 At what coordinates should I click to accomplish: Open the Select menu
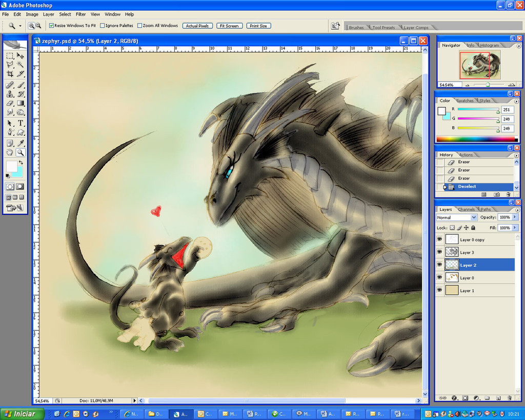[x=65, y=14]
